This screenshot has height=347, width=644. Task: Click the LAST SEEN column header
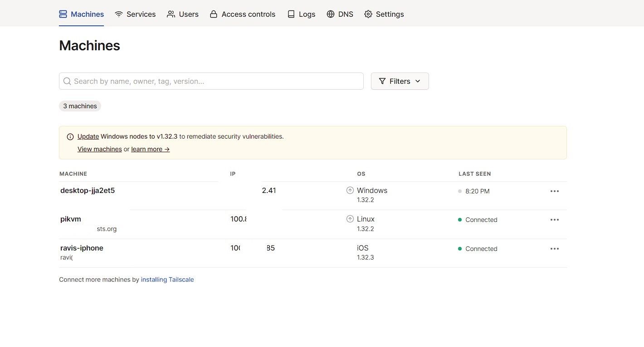pos(474,174)
